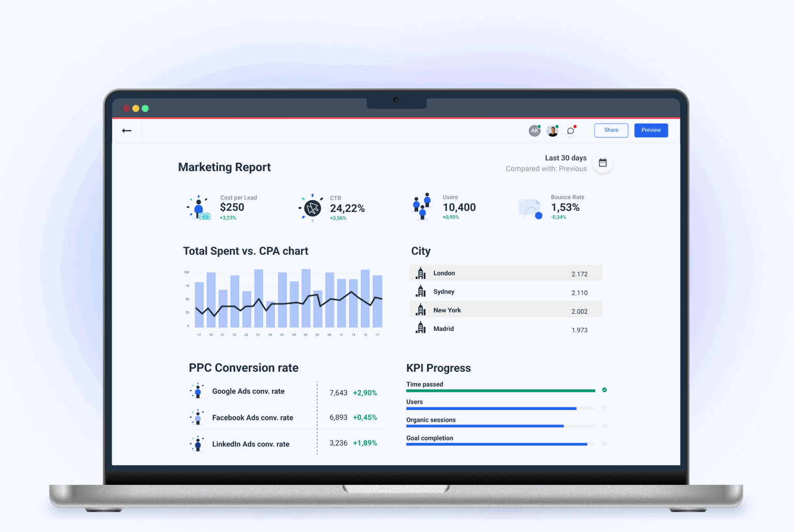Screen dimensions: 794x532
Task: Click the Cost per Lead wallet icon
Action: click(199, 207)
